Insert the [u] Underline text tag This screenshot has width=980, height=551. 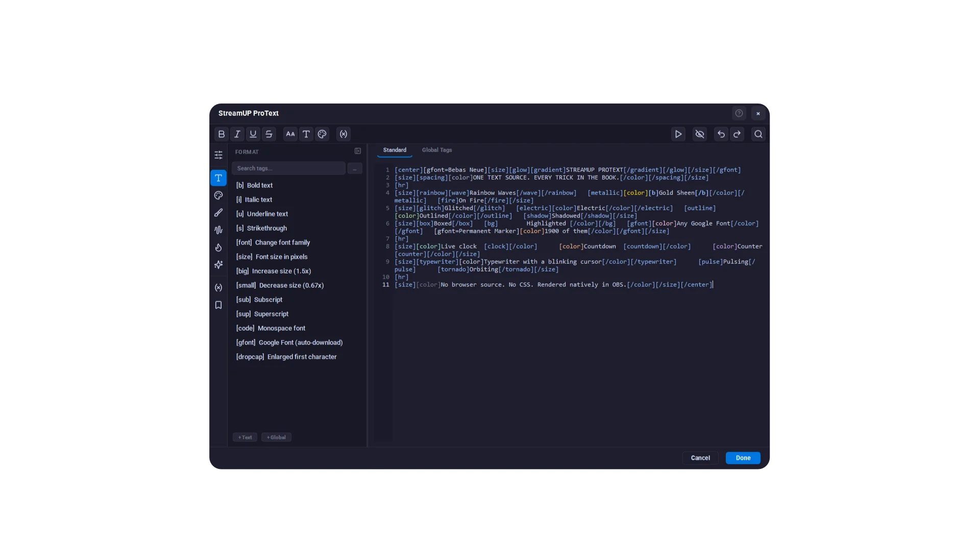click(x=296, y=214)
